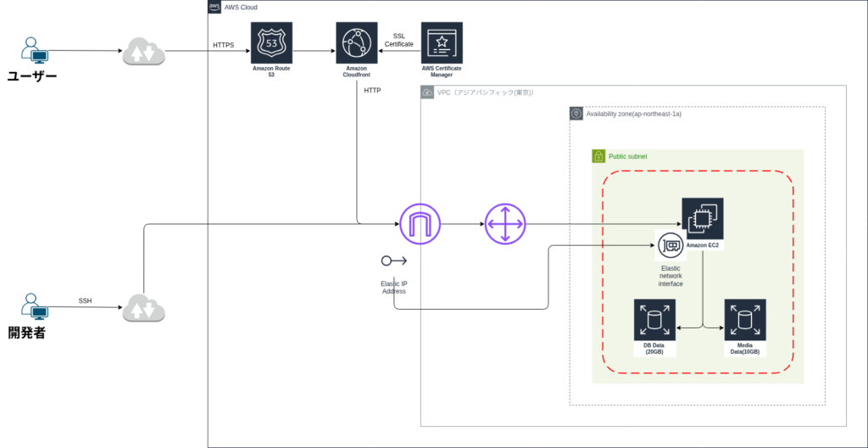Click the purple router icon with four arrows

pos(505,223)
